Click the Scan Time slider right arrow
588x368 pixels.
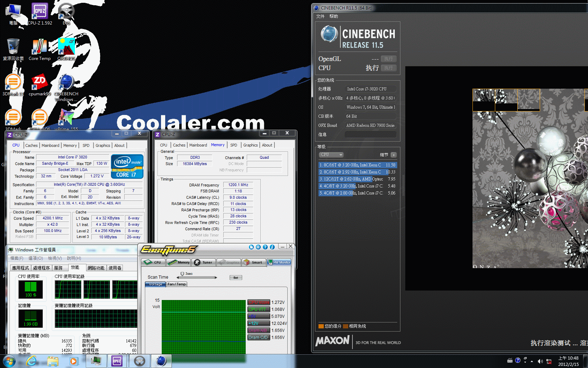tap(216, 278)
